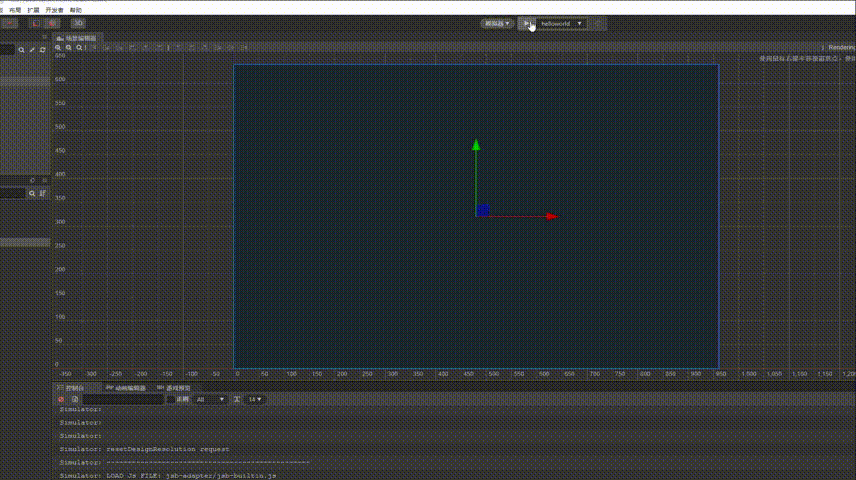Click the red X-axis gizmo arrow
This screenshot has width=856, height=480.
pyautogui.click(x=552, y=217)
